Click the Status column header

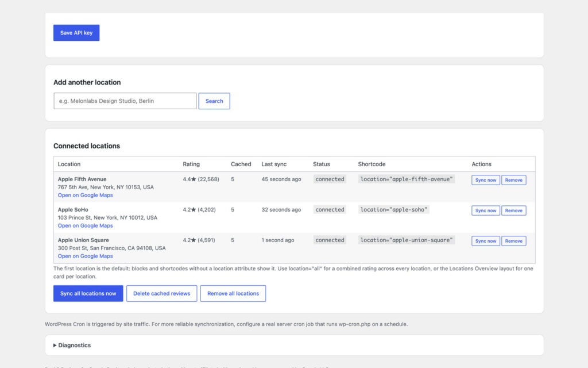click(322, 164)
